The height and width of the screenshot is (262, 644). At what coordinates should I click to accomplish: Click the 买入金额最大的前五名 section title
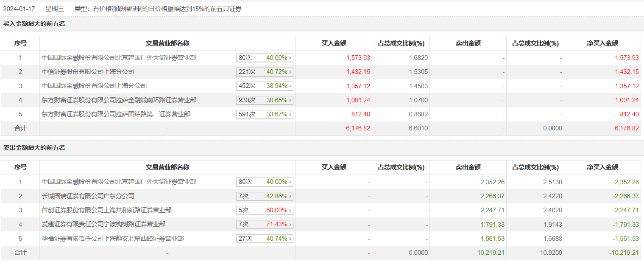(34, 24)
